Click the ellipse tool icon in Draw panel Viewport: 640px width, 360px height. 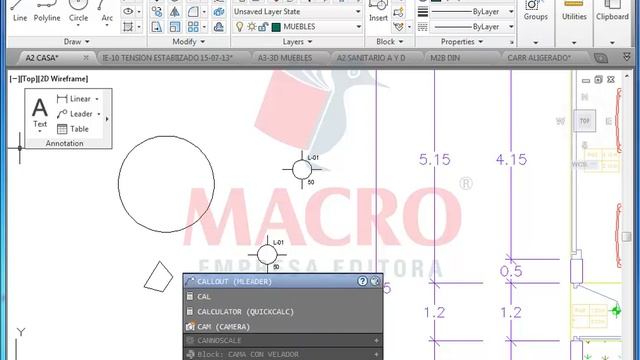[128, 11]
